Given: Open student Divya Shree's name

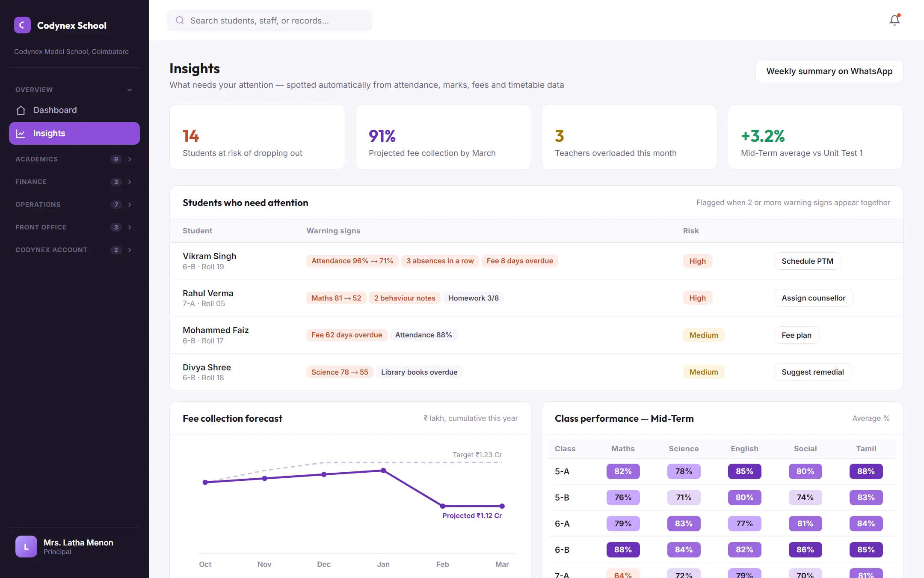Looking at the screenshot, I should [207, 367].
